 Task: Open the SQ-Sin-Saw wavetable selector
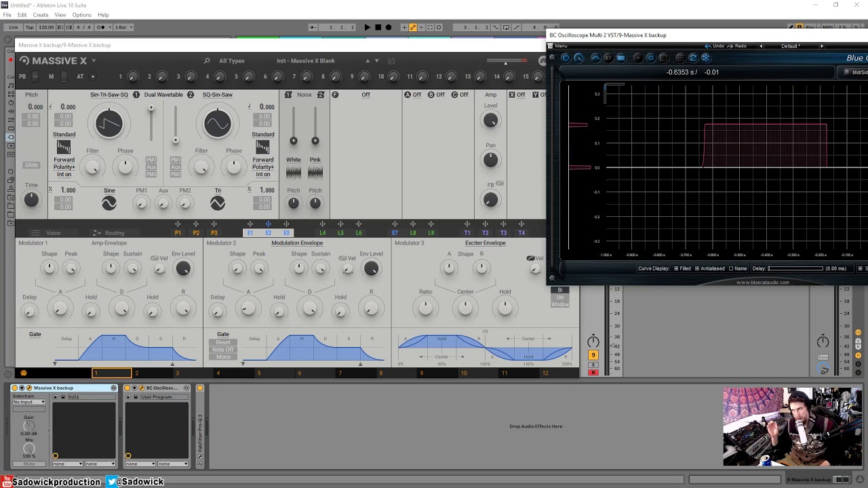click(218, 95)
